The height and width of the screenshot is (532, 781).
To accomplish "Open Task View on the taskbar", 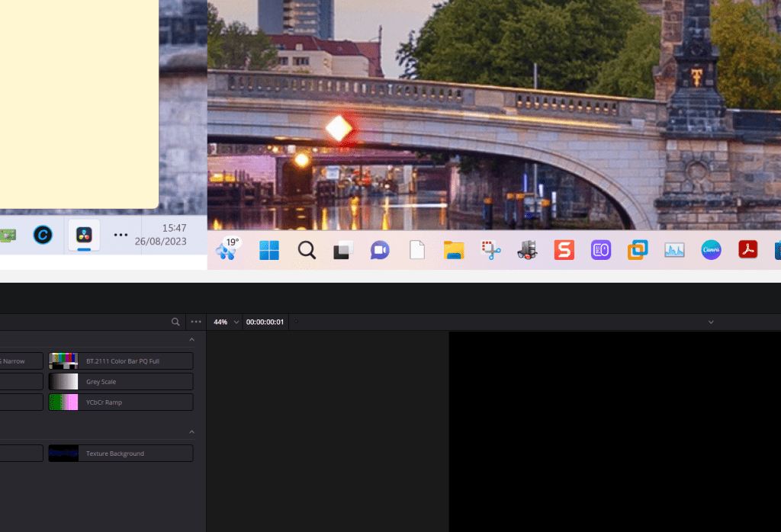I will pyautogui.click(x=342, y=250).
